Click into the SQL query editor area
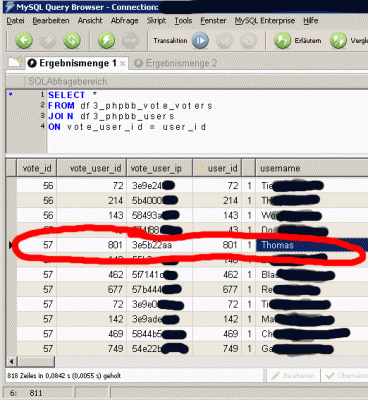 point(207,122)
